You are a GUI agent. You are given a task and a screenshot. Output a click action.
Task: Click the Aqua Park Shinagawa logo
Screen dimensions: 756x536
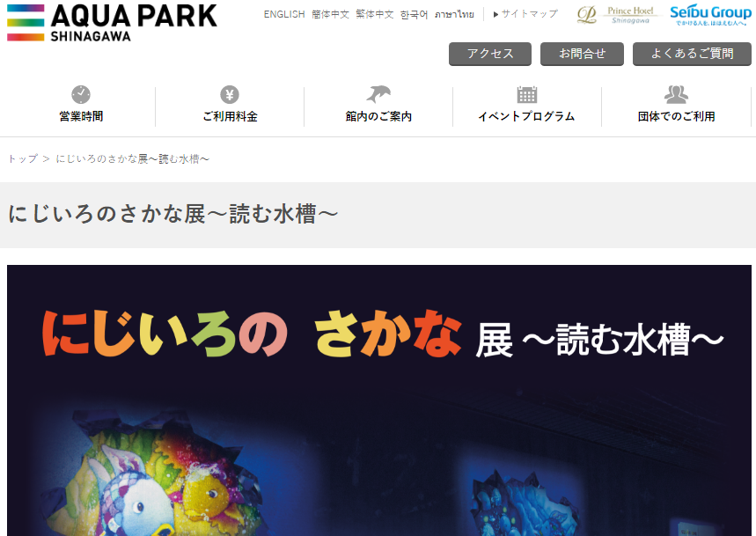pyautogui.click(x=112, y=23)
